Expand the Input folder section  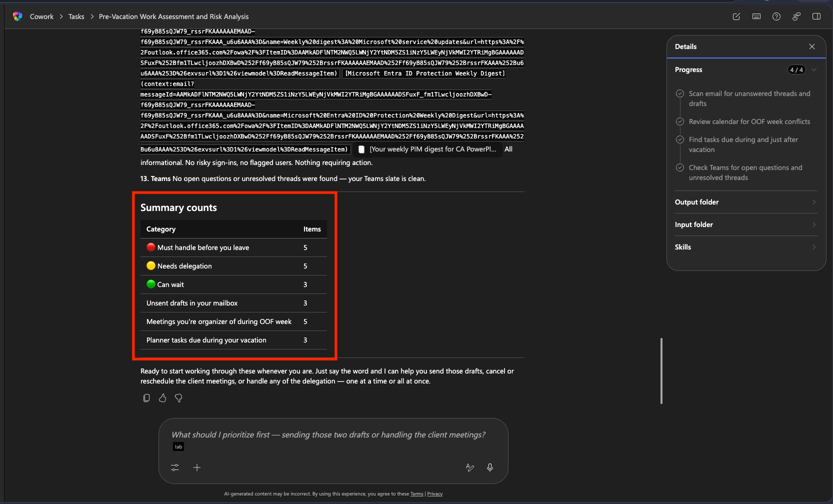point(813,224)
